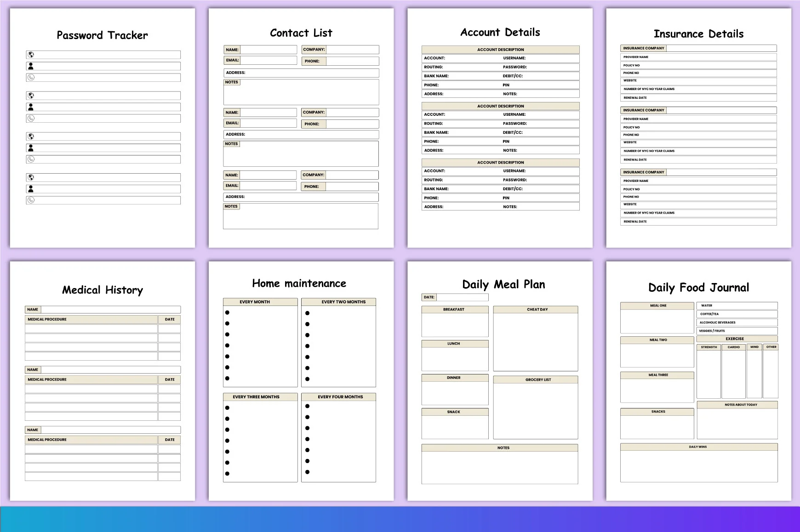Screen dimensions: 800x532
Task: Select the 'EVERY FOUR MONTHS' header
Action: pos(338,397)
